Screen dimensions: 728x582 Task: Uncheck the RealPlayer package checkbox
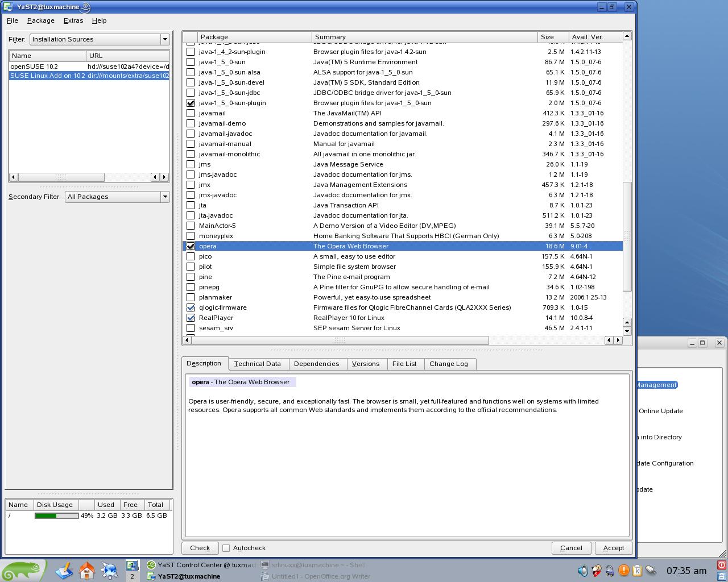191,318
